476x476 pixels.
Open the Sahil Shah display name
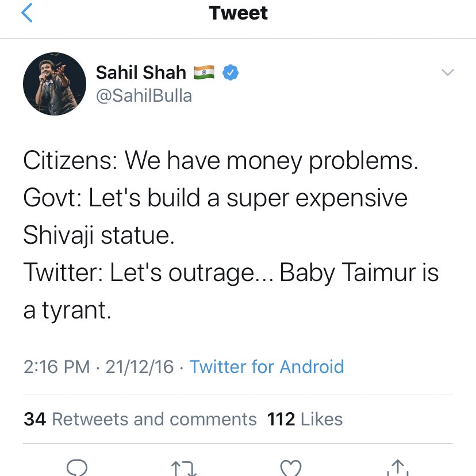click(x=141, y=72)
